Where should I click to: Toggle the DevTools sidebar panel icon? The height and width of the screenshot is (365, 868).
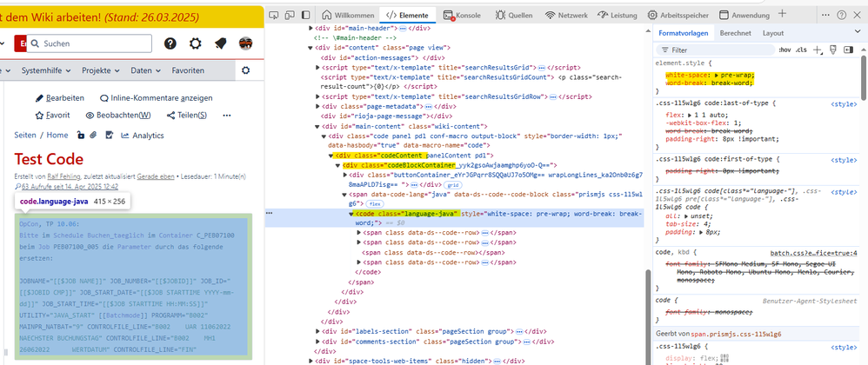point(305,15)
